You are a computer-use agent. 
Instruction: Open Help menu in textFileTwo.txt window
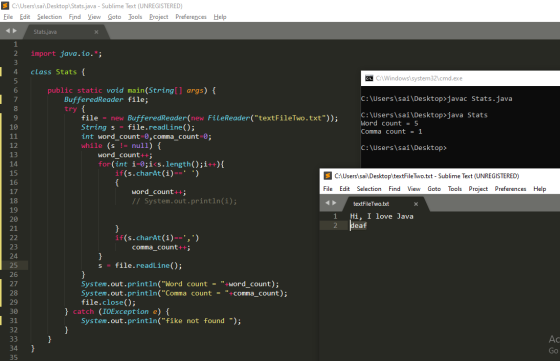pos(540,189)
